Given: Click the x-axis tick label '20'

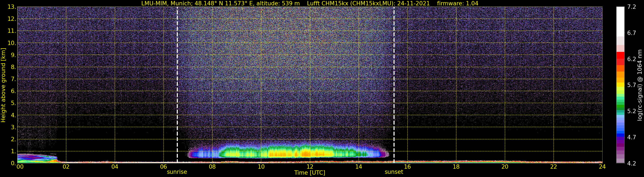Looking at the screenshot, I should (x=505, y=167).
